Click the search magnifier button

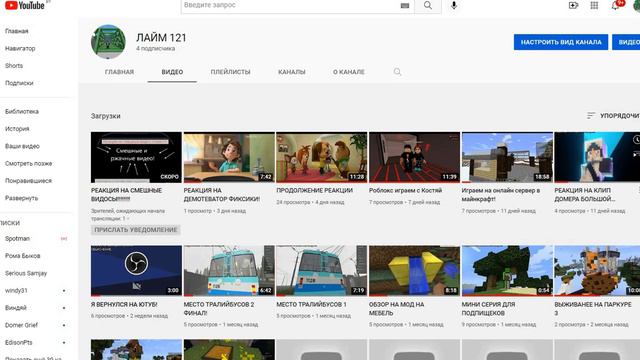pyautogui.click(x=428, y=6)
